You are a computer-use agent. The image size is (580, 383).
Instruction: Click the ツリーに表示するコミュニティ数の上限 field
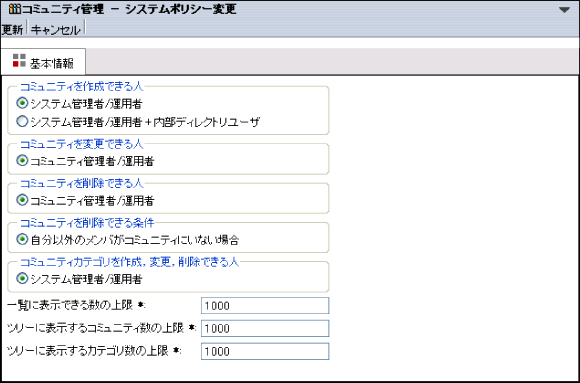265,328
